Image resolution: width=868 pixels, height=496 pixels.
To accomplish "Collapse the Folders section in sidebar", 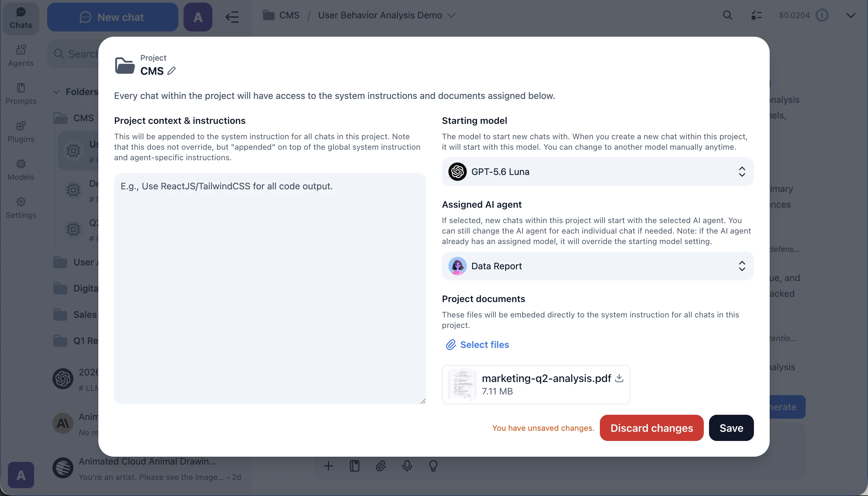I will (57, 92).
